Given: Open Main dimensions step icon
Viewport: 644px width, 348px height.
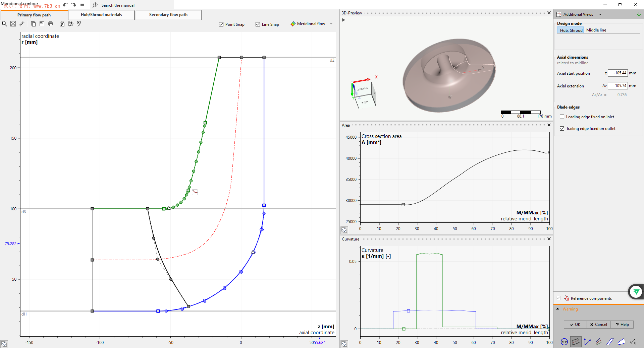Looking at the screenshot, I should [x=564, y=342].
